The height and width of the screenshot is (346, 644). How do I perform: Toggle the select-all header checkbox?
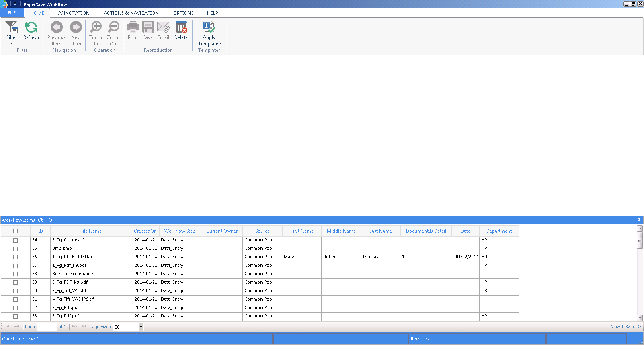pyautogui.click(x=15, y=231)
